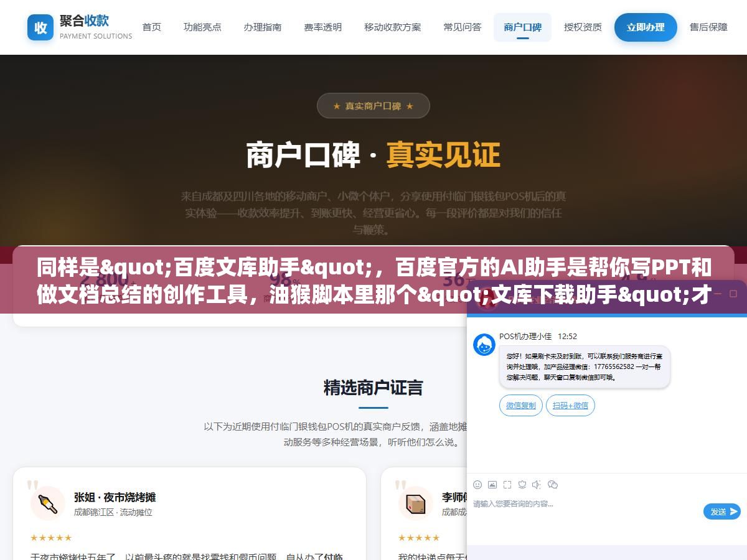The width and height of the screenshot is (747, 560).
Task: Send the chat message with 发送
Action: [722, 511]
